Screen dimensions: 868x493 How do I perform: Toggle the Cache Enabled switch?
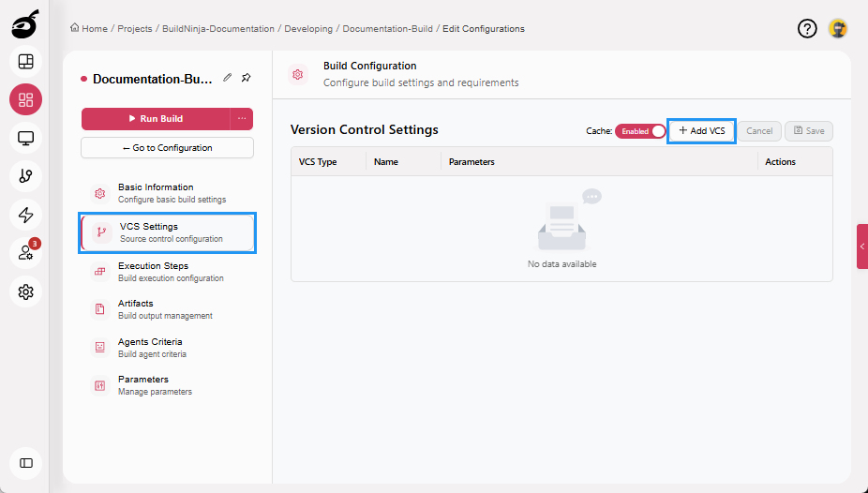point(640,131)
